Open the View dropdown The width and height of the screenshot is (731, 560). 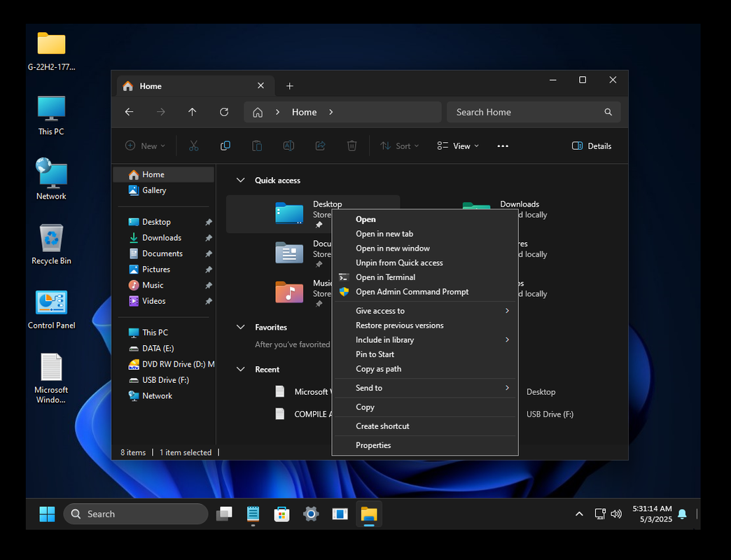click(x=458, y=146)
